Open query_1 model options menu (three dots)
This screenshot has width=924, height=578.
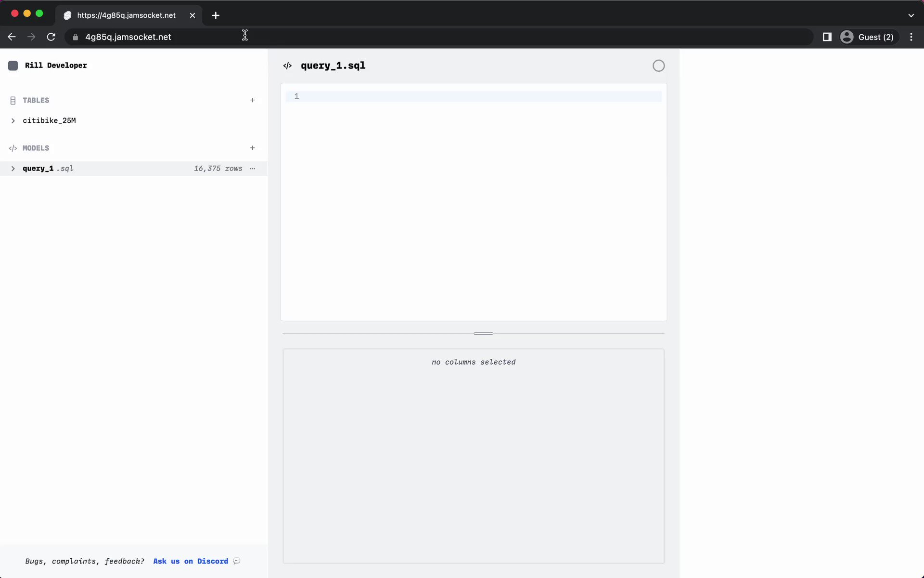(252, 169)
